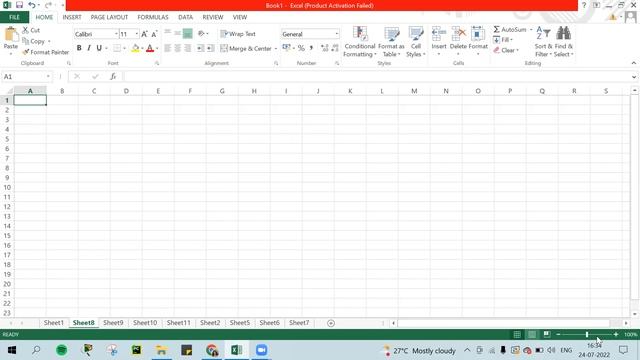Click the zoom slider handle
The width and height of the screenshot is (640, 360).
(x=587, y=334)
